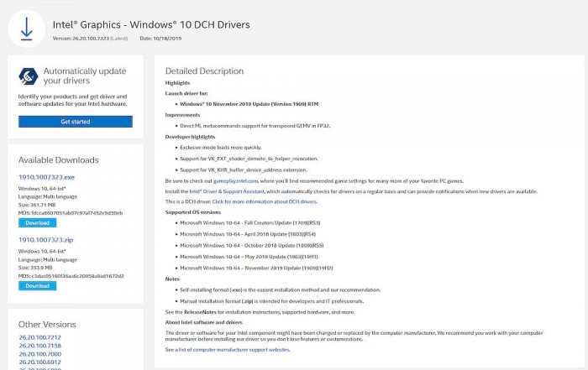The width and height of the screenshot is (588, 370).
Task: Open the 1910.1007323.zip download link
Action: click(45, 240)
